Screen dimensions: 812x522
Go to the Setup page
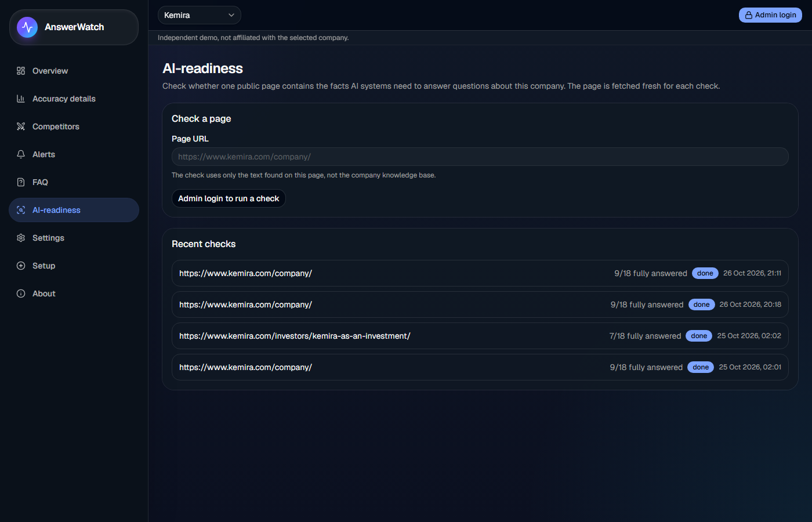(x=74, y=266)
